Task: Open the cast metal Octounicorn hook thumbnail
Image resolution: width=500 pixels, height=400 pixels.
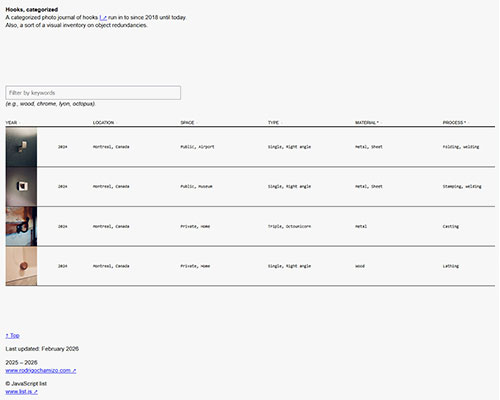Action: pos(21,226)
